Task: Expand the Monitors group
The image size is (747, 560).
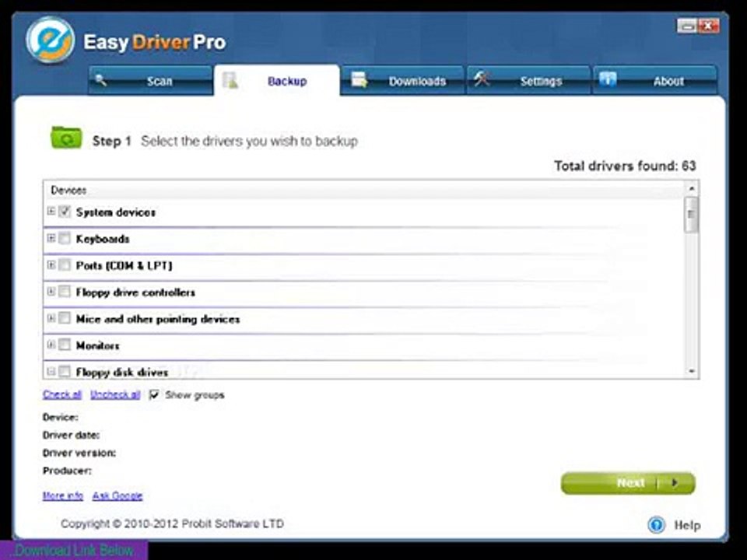Action: pyautogui.click(x=51, y=345)
